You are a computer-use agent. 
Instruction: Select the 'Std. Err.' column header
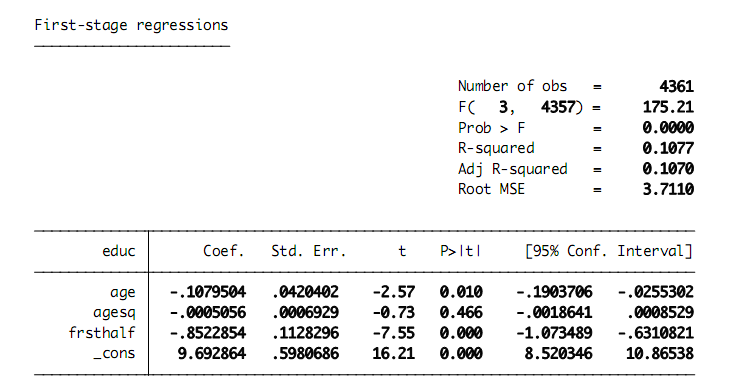309,251
